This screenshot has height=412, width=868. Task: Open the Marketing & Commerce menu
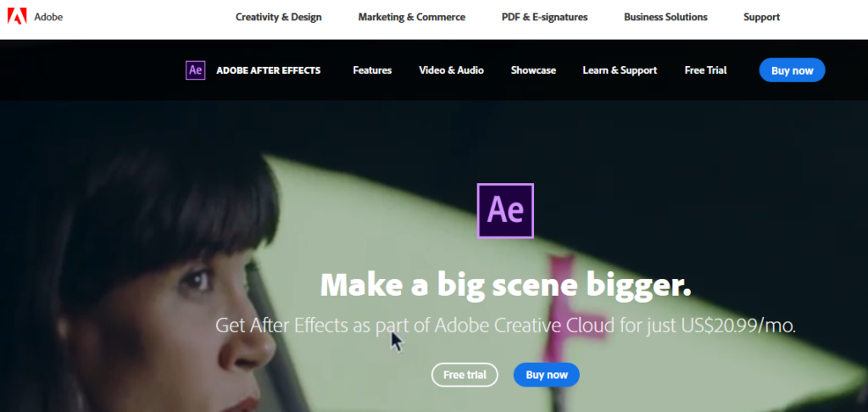pos(412,17)
